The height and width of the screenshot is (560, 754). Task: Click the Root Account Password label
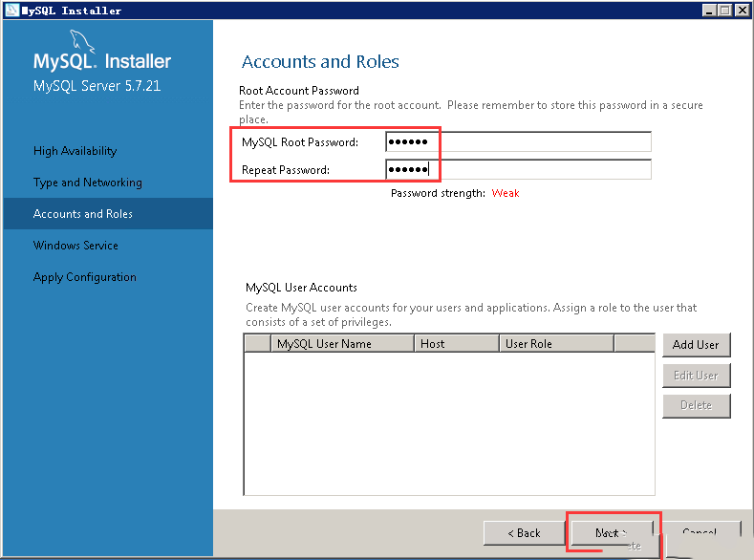coord(299,91)
